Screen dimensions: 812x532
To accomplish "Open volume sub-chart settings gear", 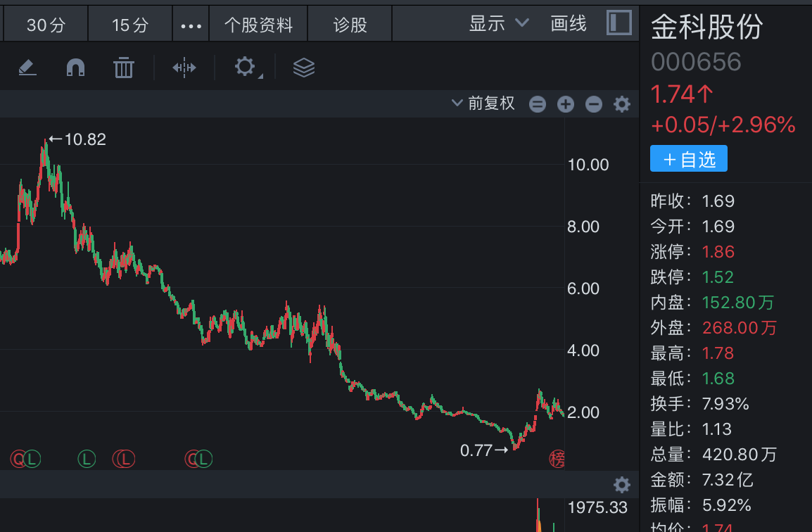I will (621, 485).
